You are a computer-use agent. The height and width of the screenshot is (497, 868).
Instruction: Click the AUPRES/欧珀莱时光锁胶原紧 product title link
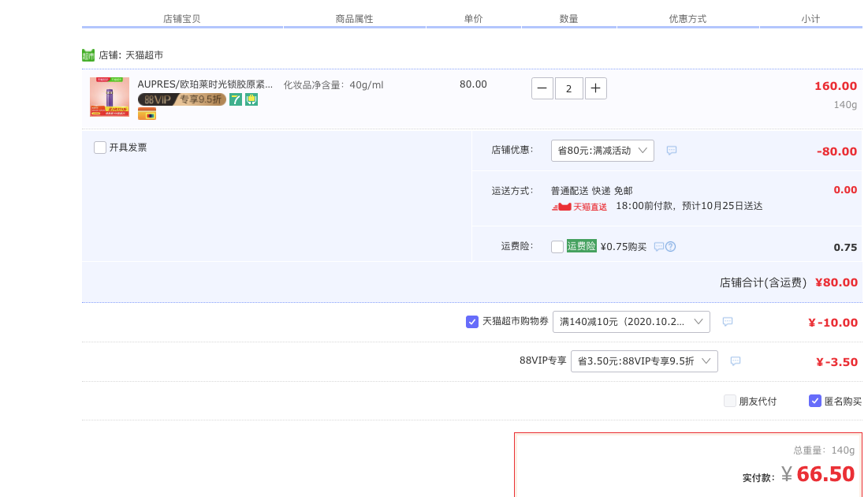[206, 84]
